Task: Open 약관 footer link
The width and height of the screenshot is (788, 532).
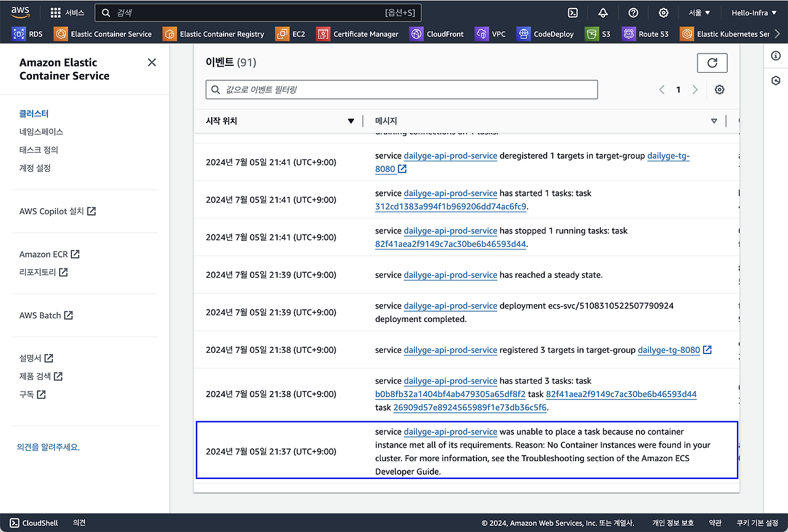Action: click(715, 523)
